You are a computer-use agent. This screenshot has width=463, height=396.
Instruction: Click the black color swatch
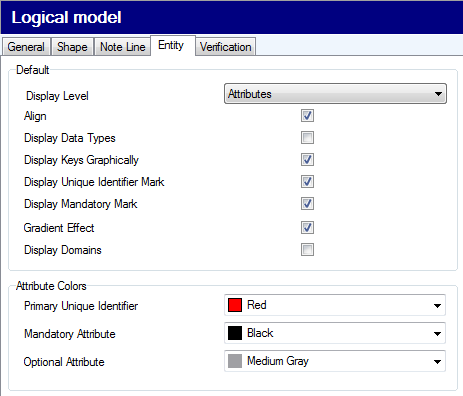click(235, 333)
